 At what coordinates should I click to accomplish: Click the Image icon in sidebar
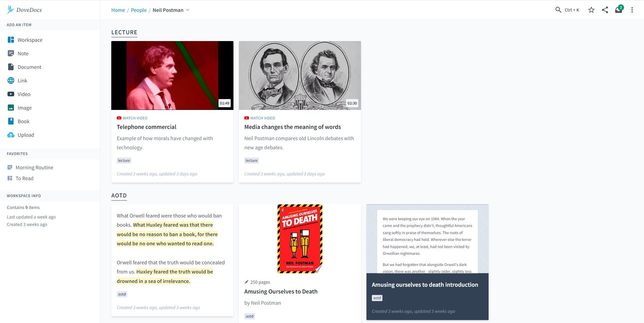(x=11, y=108)
